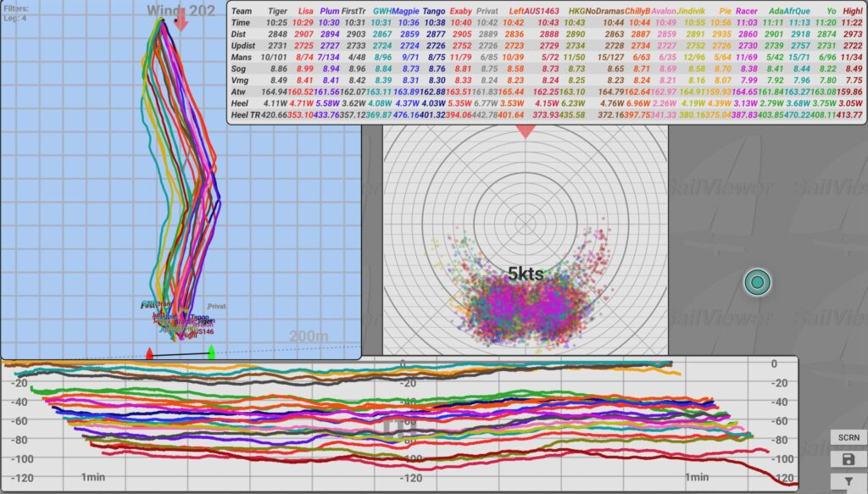Click Plum's Mans value 7/134
868x494 pixels.
pos(328,57)
